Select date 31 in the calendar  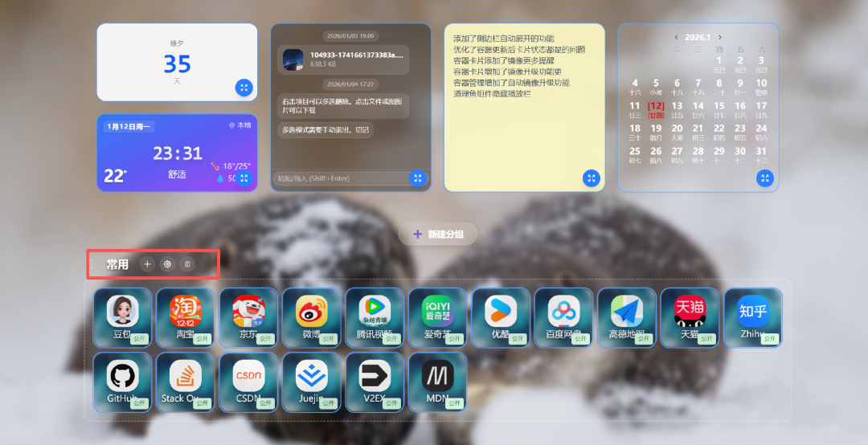[761, 154]
